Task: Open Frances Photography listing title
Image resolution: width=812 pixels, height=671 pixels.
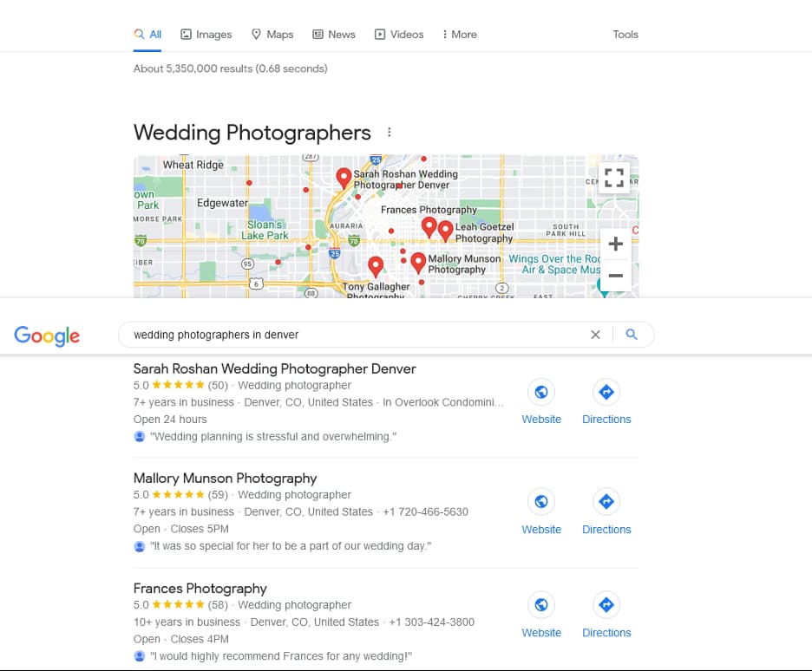Action: [200, 588]
